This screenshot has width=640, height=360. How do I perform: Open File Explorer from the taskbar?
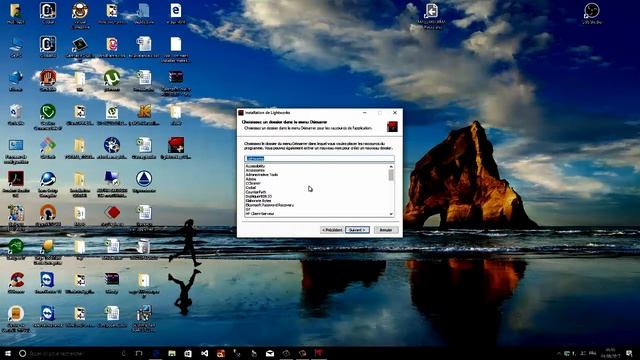[x=172, y=353]
